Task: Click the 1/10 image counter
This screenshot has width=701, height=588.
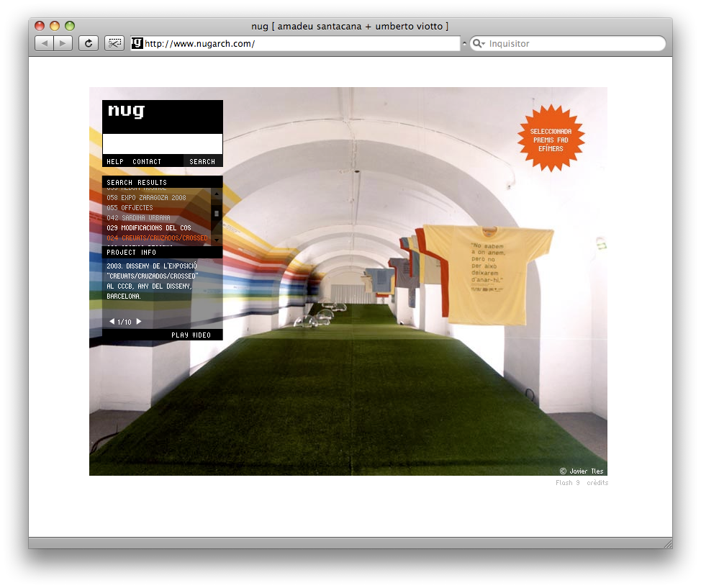Action: pos(125,322)
